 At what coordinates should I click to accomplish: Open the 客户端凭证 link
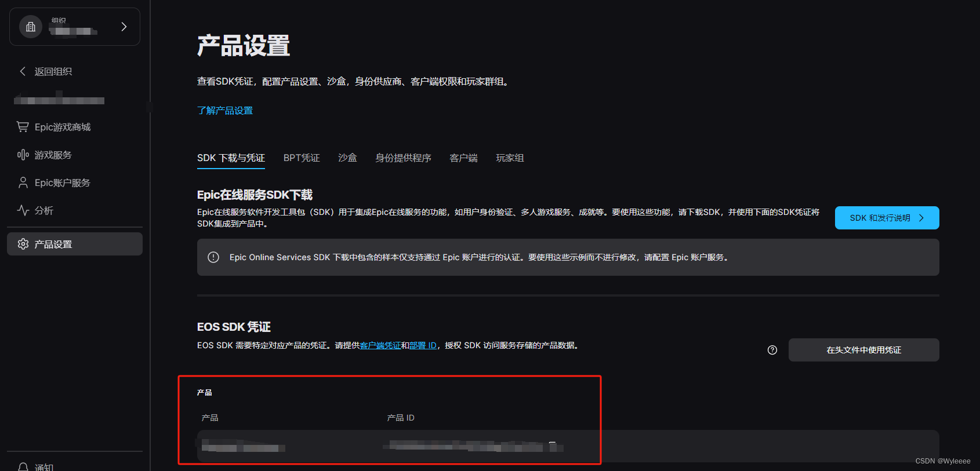click(x=380, y=345)
